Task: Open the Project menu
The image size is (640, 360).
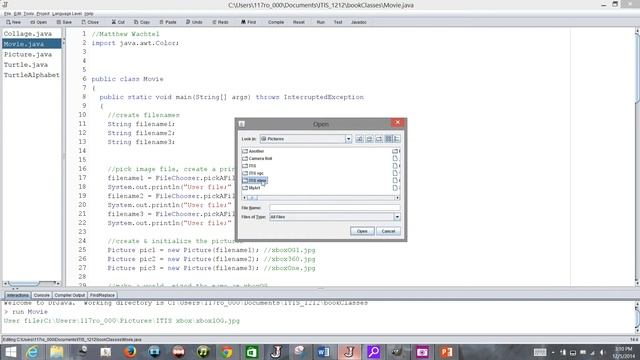Action: [43, 13]
